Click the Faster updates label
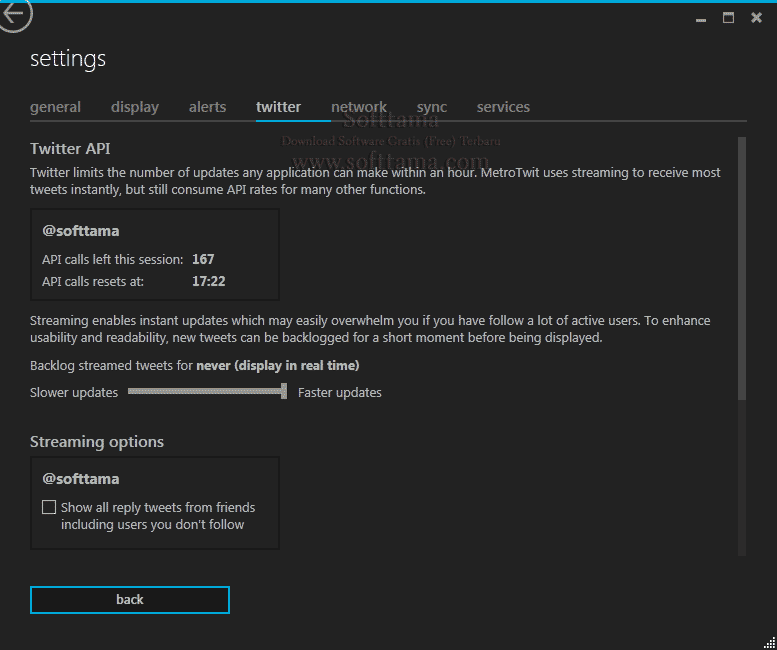 (339, 393)
